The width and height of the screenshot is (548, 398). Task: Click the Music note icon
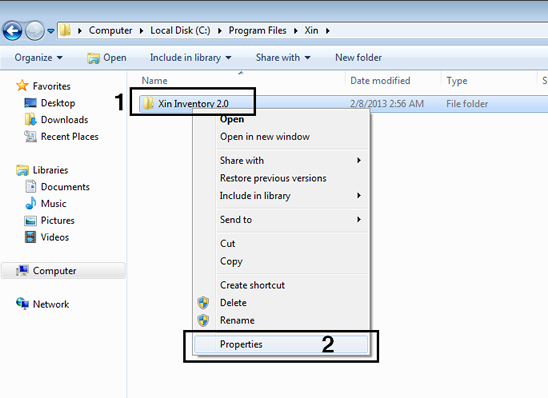(30, 203)
